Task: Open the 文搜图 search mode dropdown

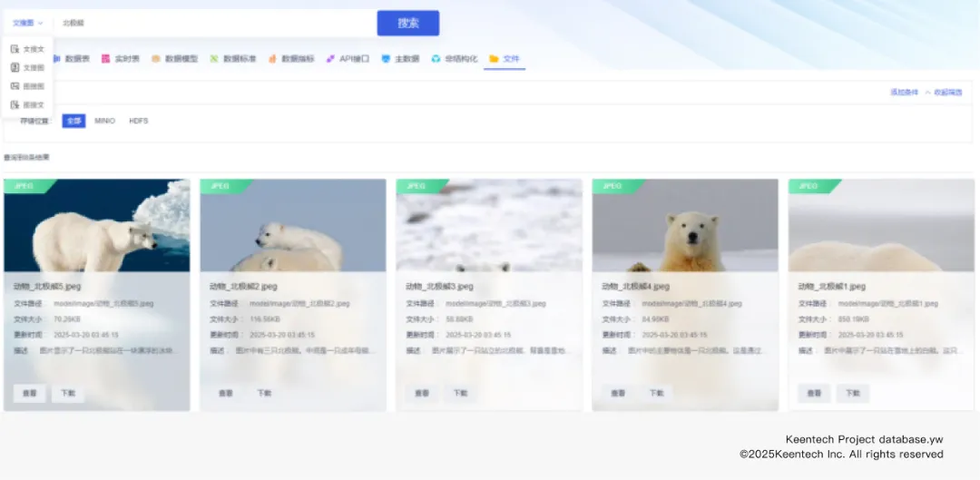Action: pyautogui.click(x=27, y=23)
